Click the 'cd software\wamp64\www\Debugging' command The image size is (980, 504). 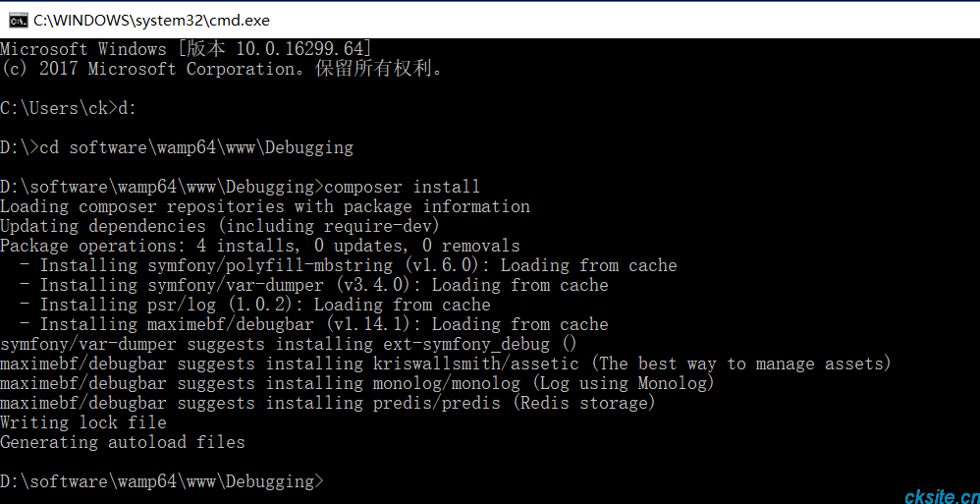(x=196, y=148)
